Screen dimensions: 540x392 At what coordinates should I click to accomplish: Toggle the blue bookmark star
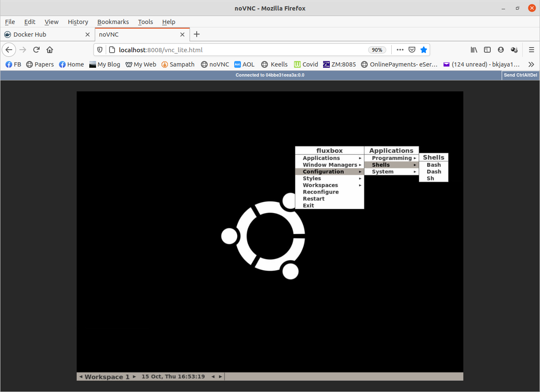click(424, 50)
